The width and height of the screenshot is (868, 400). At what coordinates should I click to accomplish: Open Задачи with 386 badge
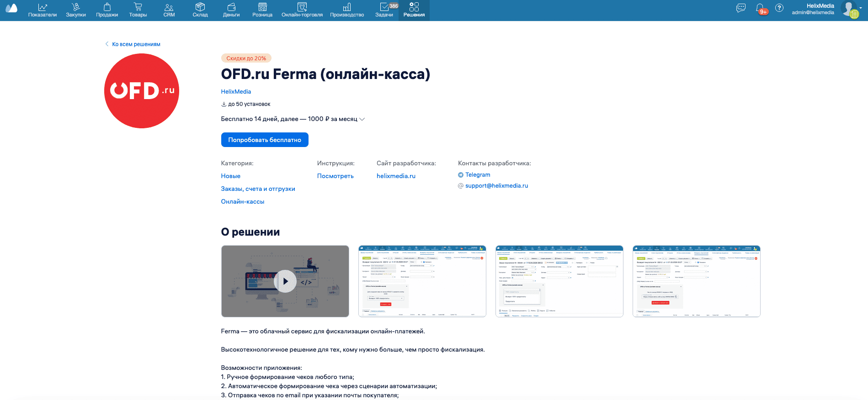(384, 10)
